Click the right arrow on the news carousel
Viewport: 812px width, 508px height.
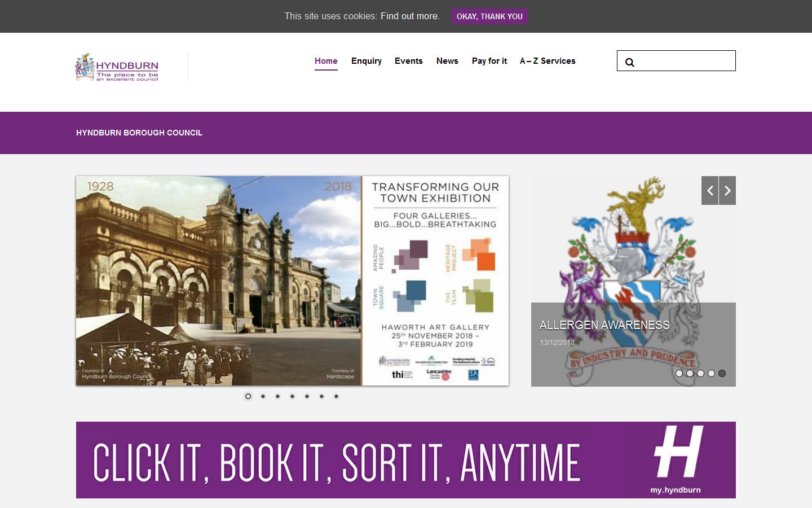[x=727, y=190]
